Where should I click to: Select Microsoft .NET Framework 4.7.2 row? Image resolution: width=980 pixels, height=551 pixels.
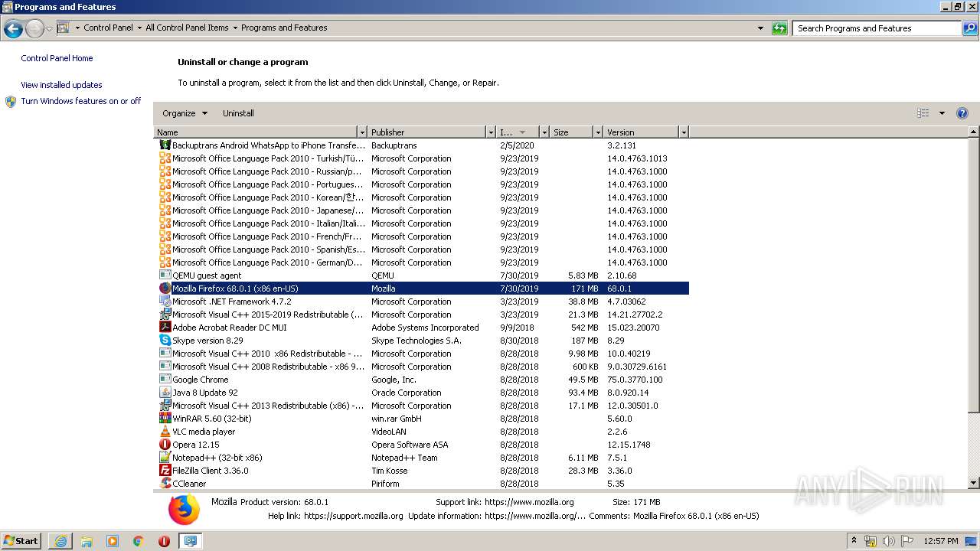(x=421, y=302)
